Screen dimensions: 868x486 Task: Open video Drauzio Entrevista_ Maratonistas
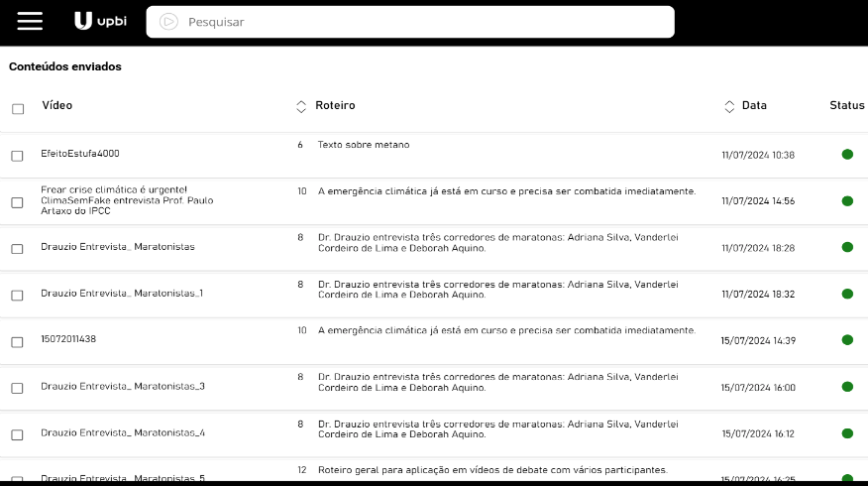(x=117, y=247)
